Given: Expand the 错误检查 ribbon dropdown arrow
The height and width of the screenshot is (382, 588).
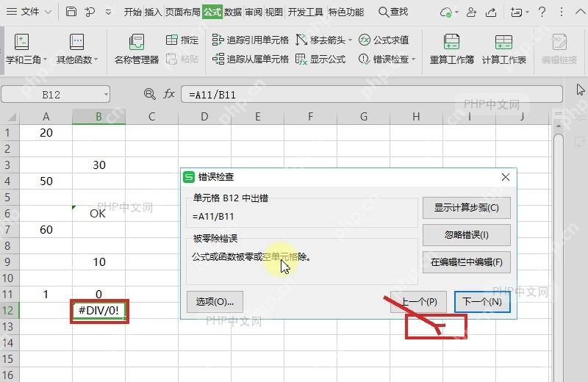Looking at the screenshot, I should pos(414,60).
